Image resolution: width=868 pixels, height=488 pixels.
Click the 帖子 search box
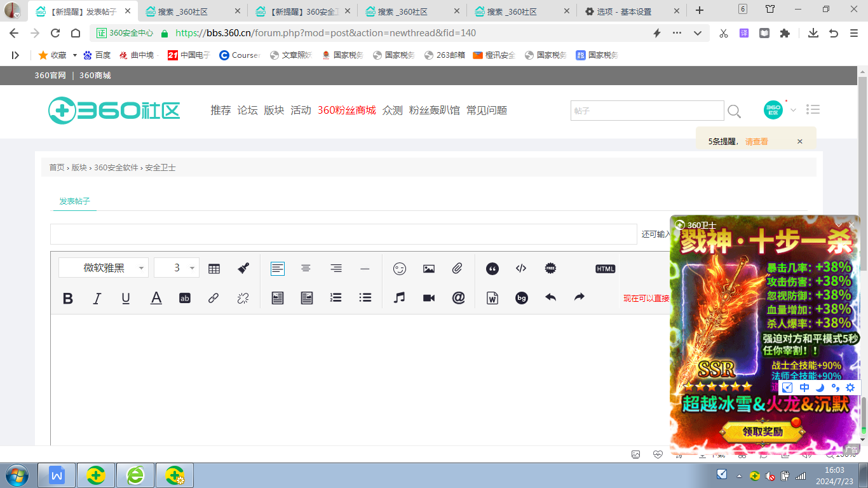(647, 111)
